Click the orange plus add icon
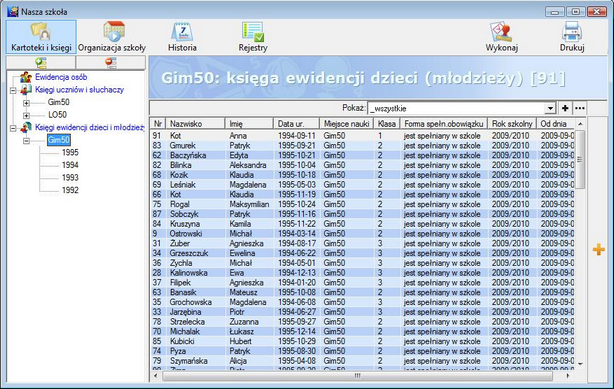614x389 pixels. coord(598,249)
